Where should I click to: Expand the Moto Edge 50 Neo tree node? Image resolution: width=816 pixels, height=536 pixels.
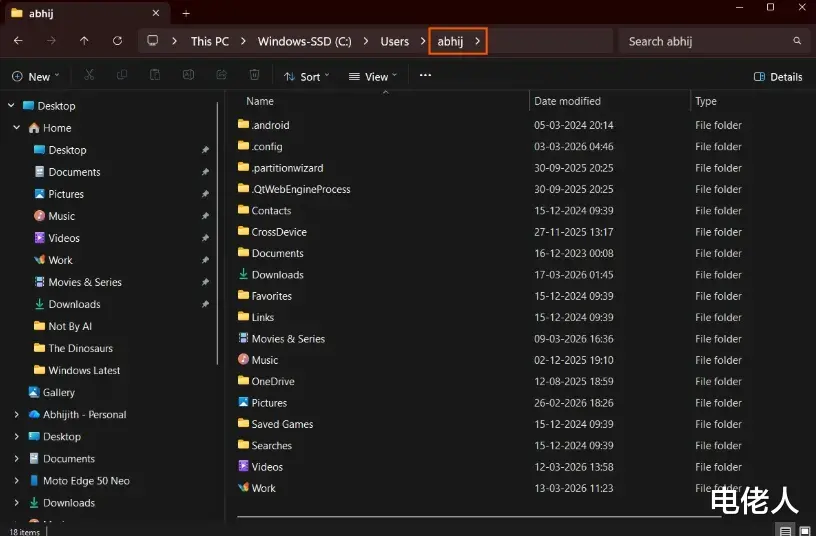click(17, 481)
